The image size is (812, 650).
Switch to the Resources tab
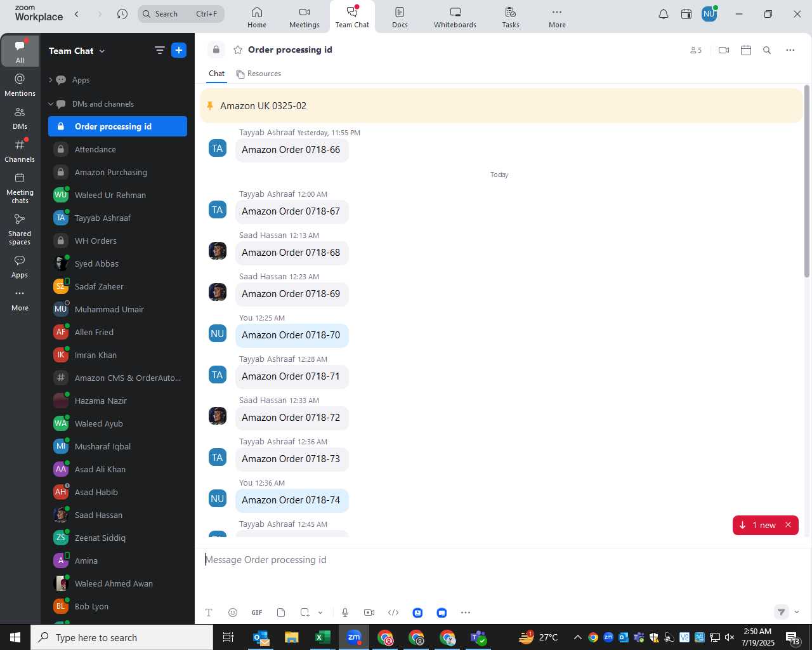[259, 74]
